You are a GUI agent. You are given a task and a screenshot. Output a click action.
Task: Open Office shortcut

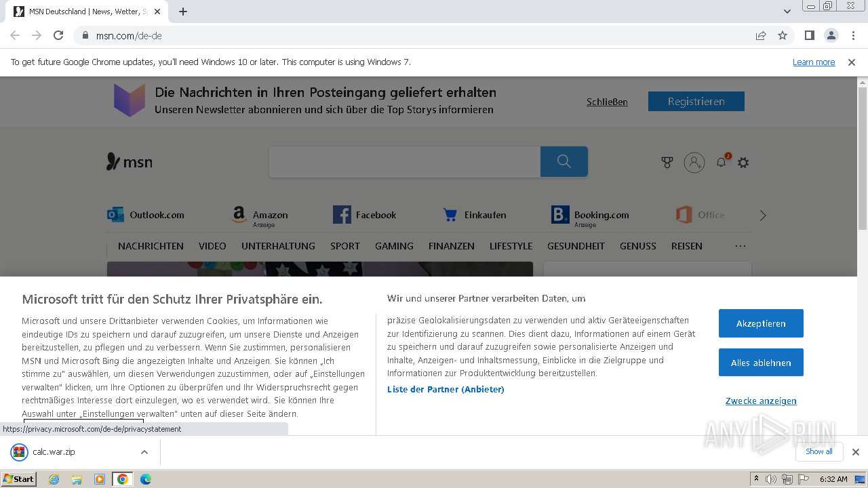click(701, 215)
